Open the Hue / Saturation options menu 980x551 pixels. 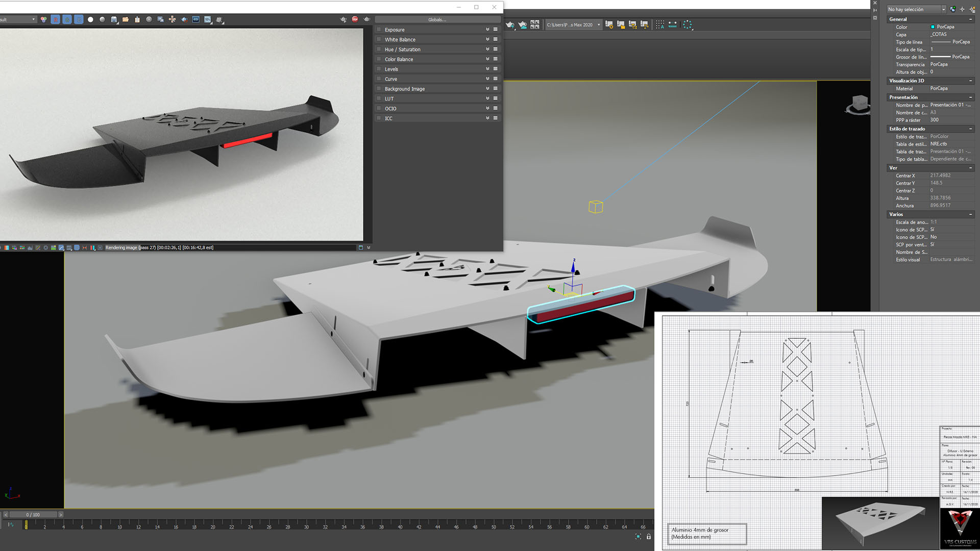coord(495,49)
